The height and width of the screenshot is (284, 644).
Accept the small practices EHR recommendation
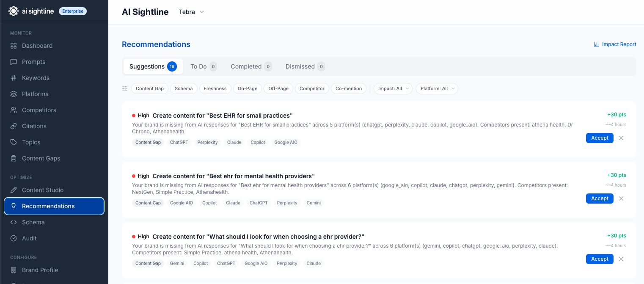[599, 138]
